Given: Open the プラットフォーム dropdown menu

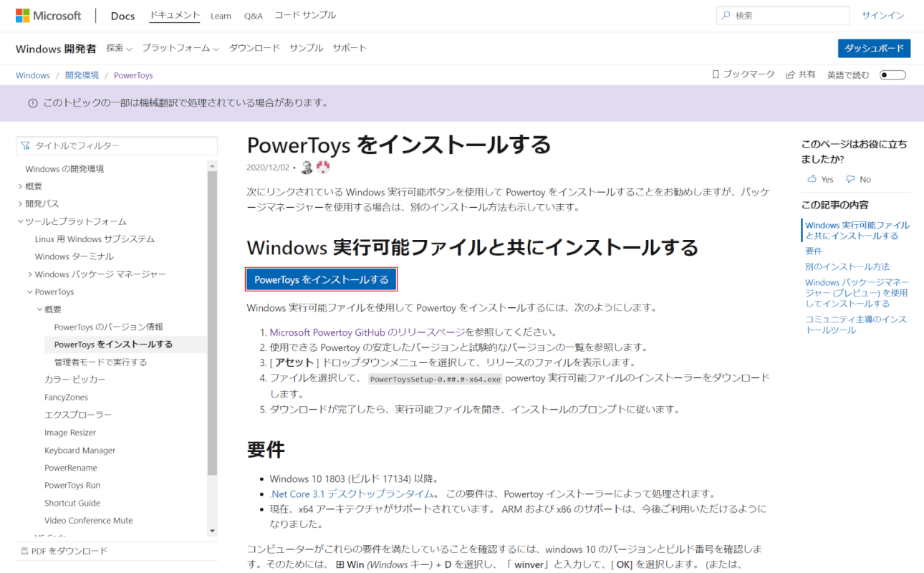Looking at the screenshot, I should [x=180, y=48].
